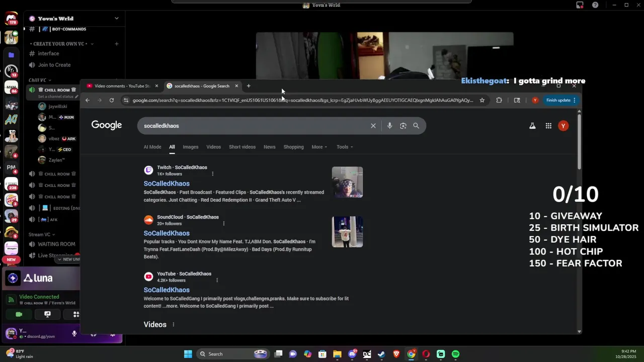Select the Shopping results tab

pyautogui.click(x=293, y=147)
